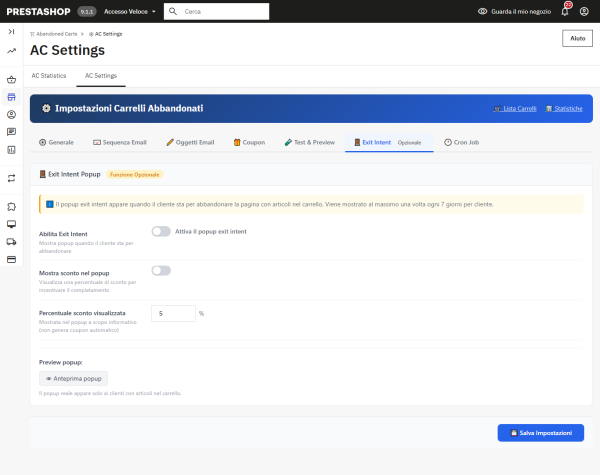This screenshot has height=475, width=600.
Task: Open notifications bell icon
Action: coord(565,11)
